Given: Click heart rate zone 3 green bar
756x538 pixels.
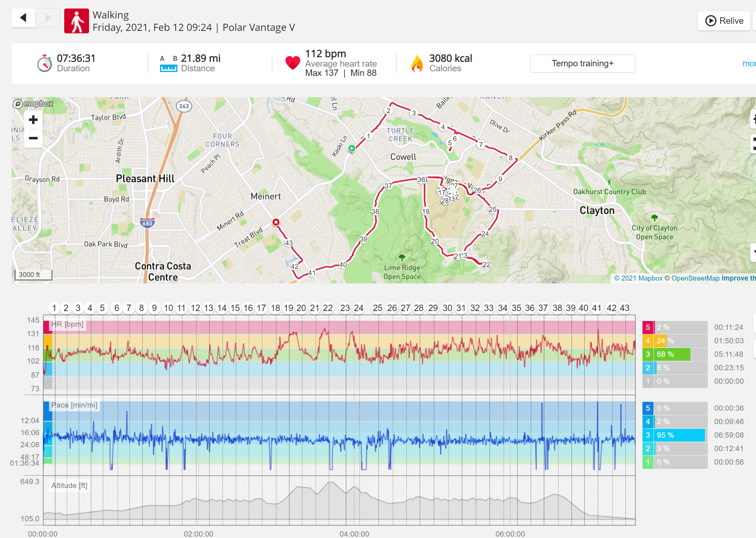Looking at the screenshot, I should click(x=672, y=354).
